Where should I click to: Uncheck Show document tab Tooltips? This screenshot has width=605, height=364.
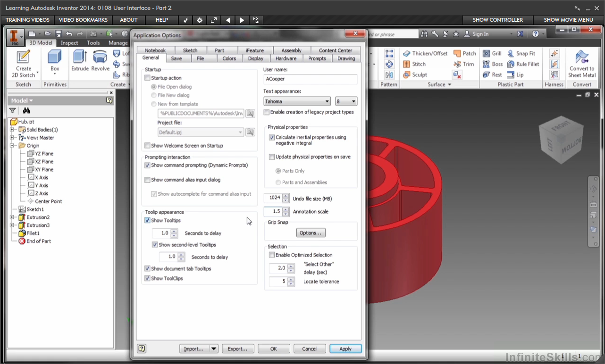tap(148, 269)
